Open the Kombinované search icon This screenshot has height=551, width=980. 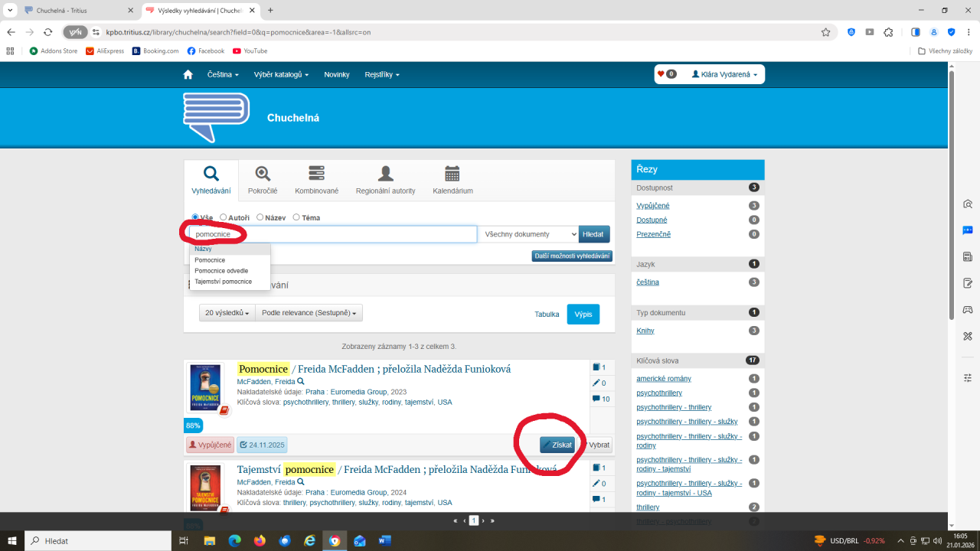pos(316,174)
